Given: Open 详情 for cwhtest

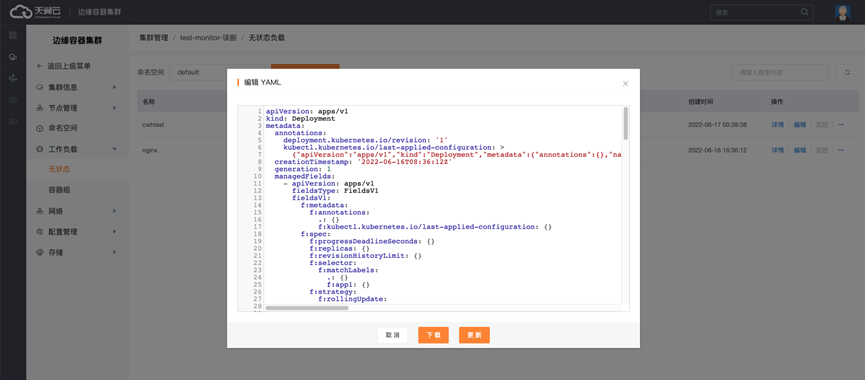Looking at the screenshot, I should (x=777, y=125).
